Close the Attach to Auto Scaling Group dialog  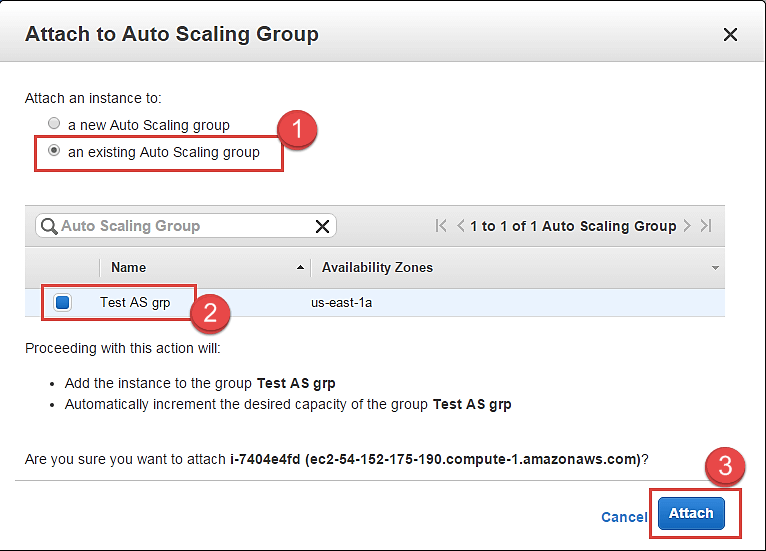(x=730, y=35)
